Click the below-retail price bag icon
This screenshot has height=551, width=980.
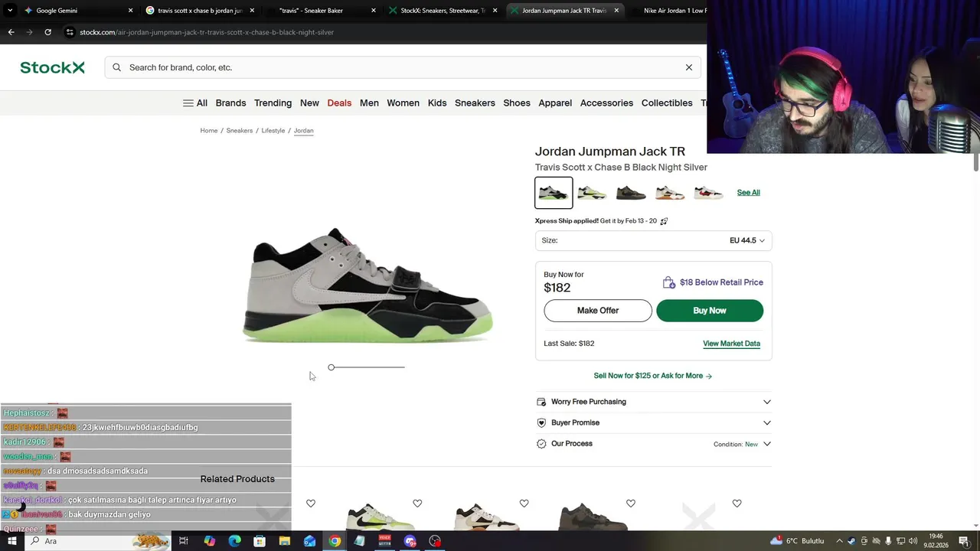(668, 282)
